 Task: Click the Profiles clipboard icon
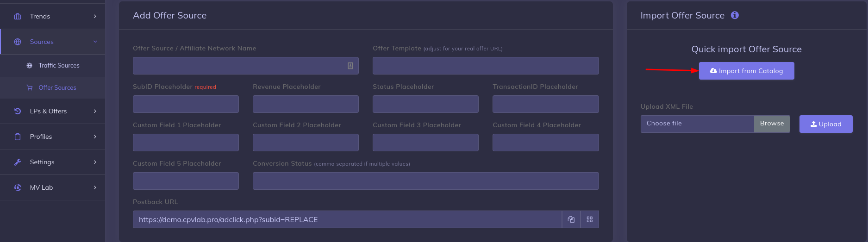(x=18, y=137)
